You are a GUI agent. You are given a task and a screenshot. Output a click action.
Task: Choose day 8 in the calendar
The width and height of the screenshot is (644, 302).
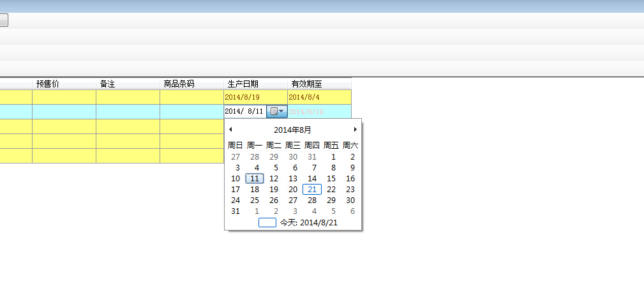click(x=333, y=168)
